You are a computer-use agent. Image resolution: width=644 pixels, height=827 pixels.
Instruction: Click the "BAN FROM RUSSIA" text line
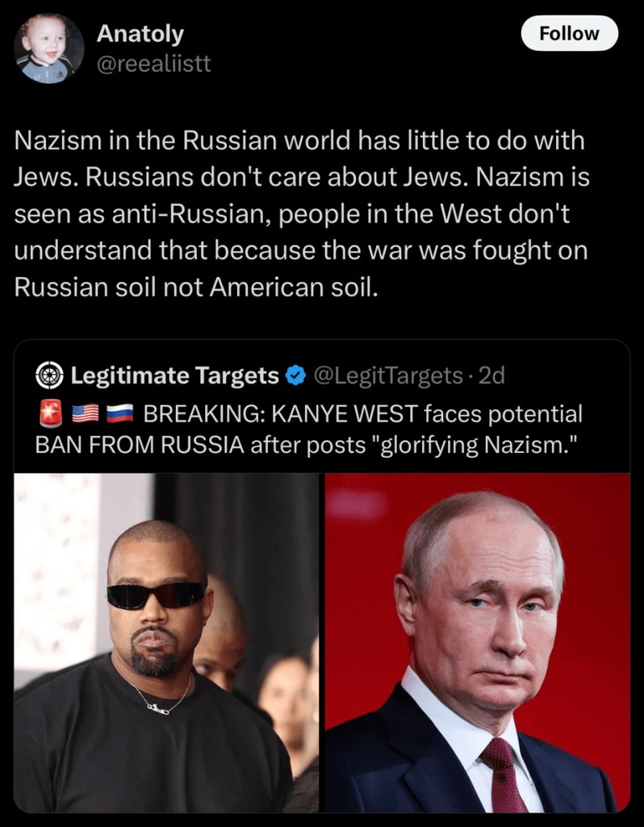pos(140,445)
